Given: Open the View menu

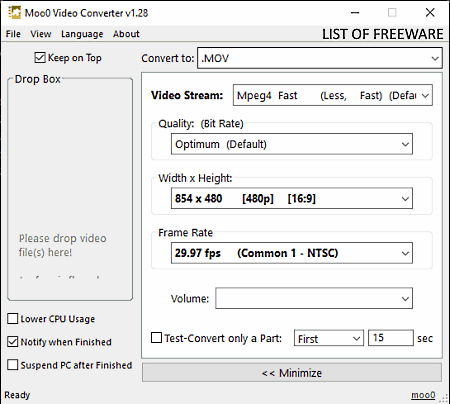Looking at the screenshot, I should [41, 34].
